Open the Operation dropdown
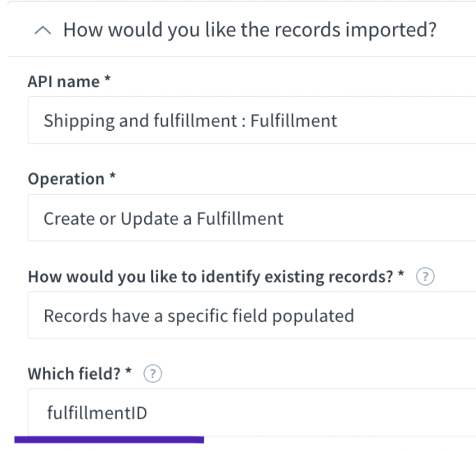This screenshot has width=476, height=450. (252, 218)
